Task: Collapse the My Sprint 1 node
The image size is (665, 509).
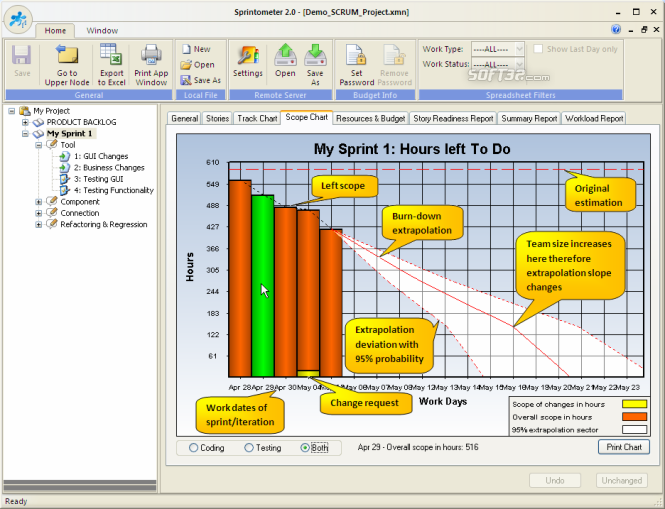Action: [25, 134]
